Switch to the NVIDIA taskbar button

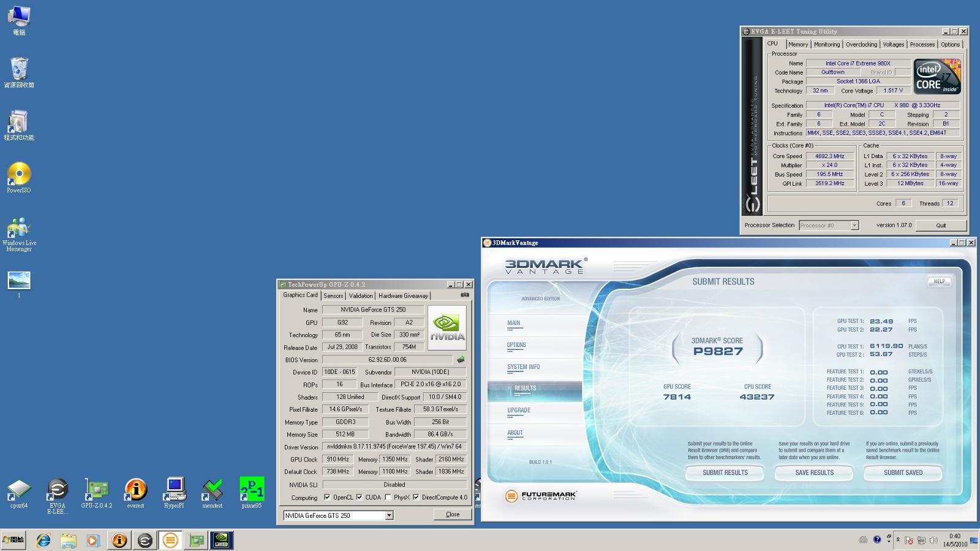pos(221,540)
